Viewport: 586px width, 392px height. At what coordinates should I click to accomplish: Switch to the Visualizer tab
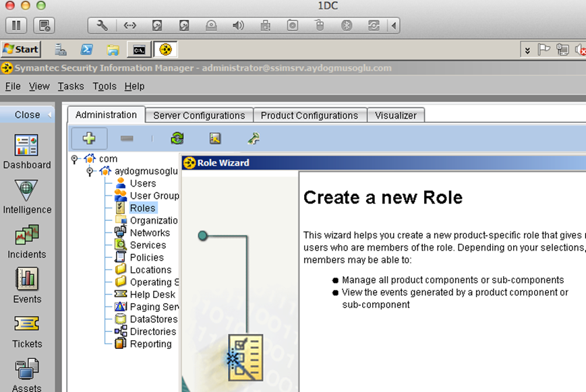396,115
